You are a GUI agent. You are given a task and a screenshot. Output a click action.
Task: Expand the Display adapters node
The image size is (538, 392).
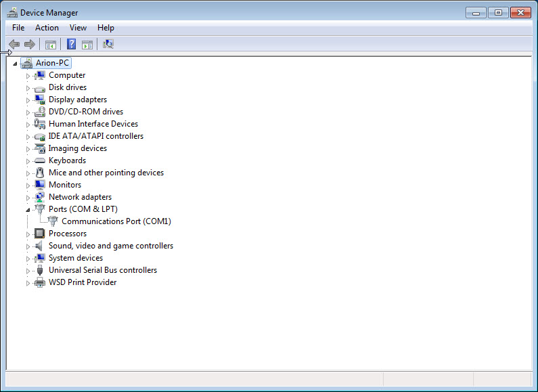[28, 100]
